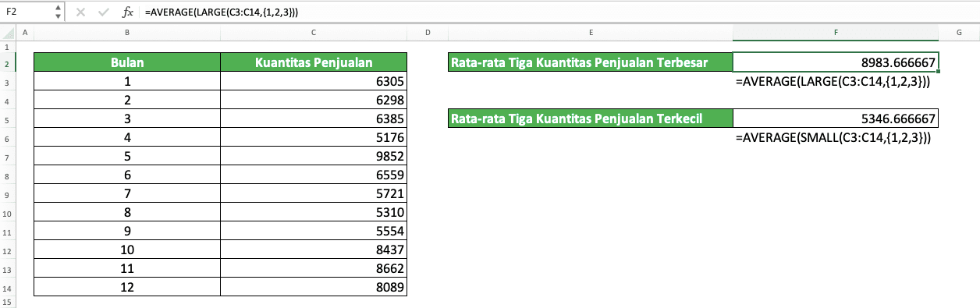The height and width of the screenshot is (308, 980).
Task: Open the Insert Function fx button
Action: pos(128,12)
